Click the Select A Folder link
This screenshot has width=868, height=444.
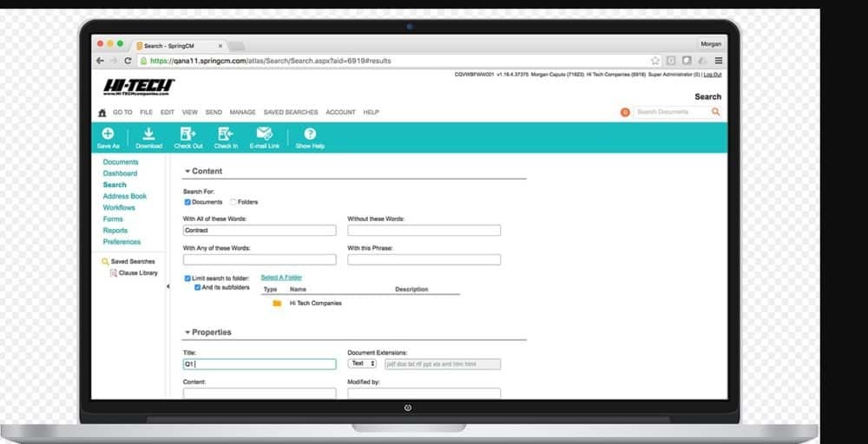pos(281,277)
